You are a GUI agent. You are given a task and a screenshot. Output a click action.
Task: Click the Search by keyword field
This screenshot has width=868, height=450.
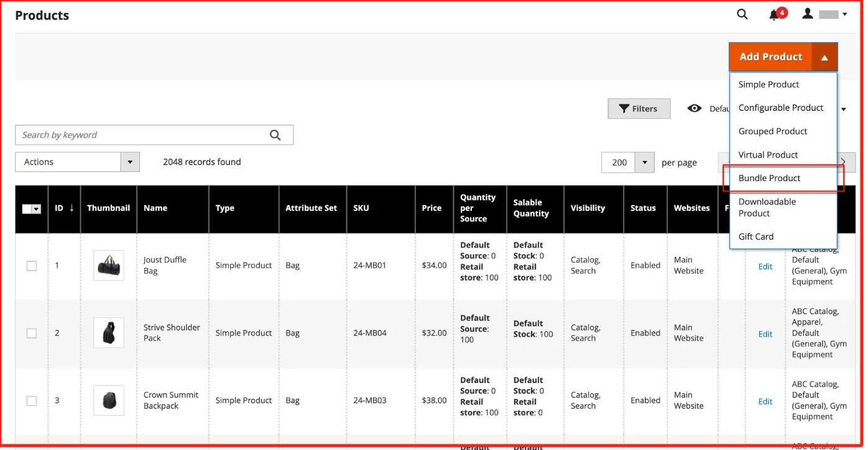click(140, 135)
